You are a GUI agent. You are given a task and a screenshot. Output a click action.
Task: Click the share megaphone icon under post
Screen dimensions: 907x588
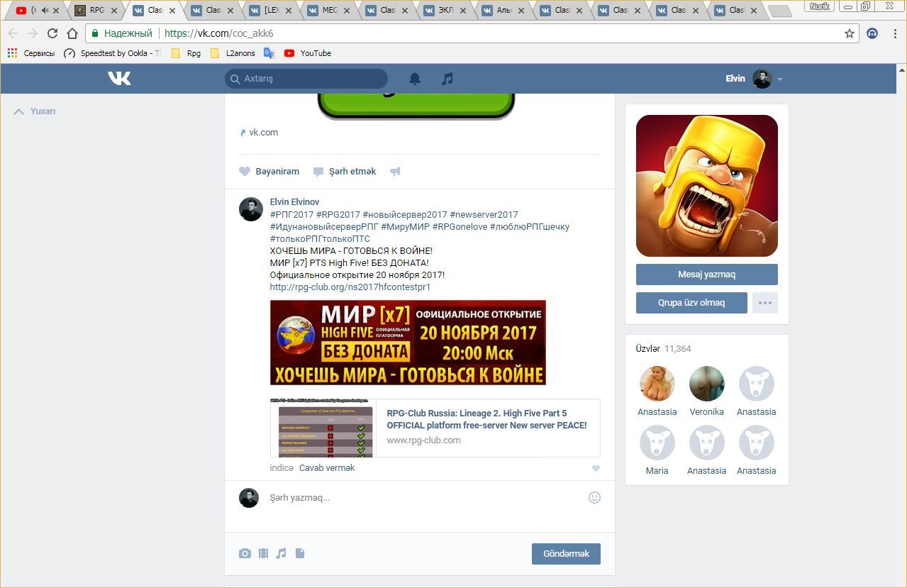pyautogui.click(x=396, y=172)
